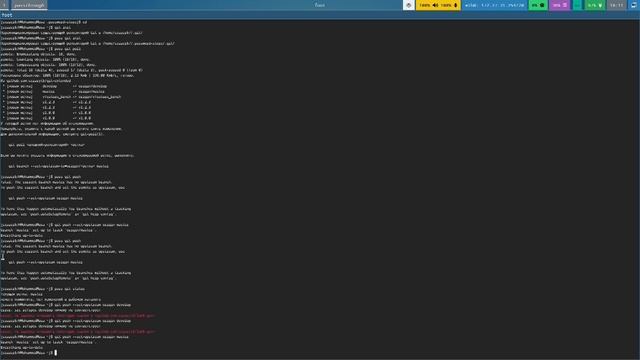Click the microphone icon in yellow block
The image size is (640, 360).
click(x=456, y=5)
